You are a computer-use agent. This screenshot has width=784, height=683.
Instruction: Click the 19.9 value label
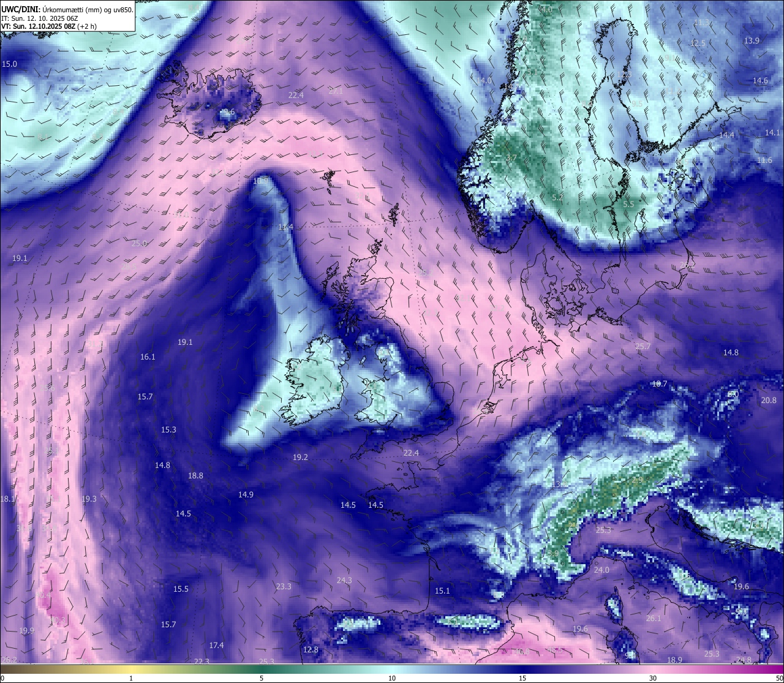click(26, 631)
